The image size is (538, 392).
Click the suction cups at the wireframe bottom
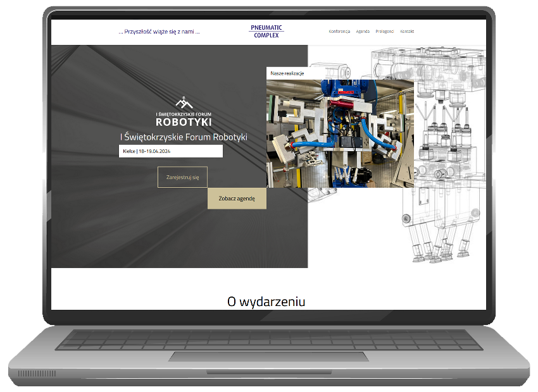coord(437,253)
